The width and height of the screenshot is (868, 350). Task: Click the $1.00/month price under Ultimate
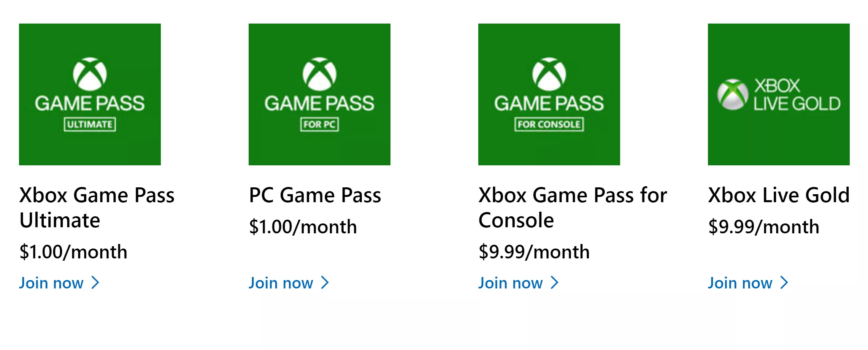click(74, 251)
